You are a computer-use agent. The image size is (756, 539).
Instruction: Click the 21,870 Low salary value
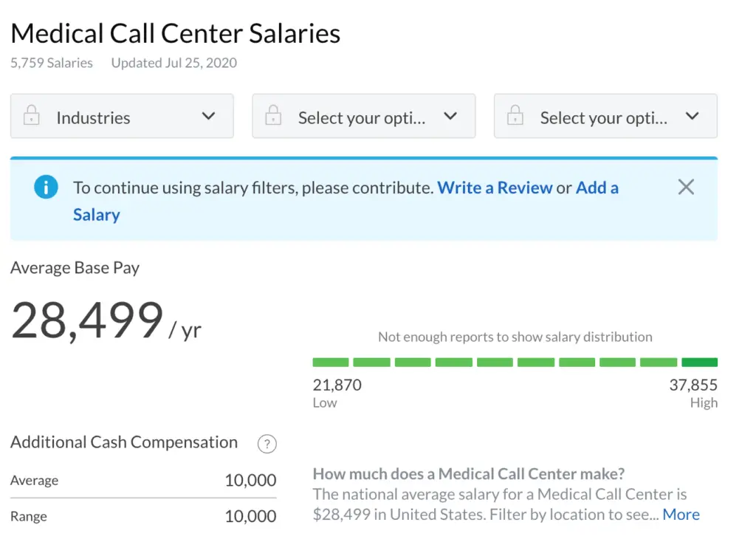click(x=337, y=385)
